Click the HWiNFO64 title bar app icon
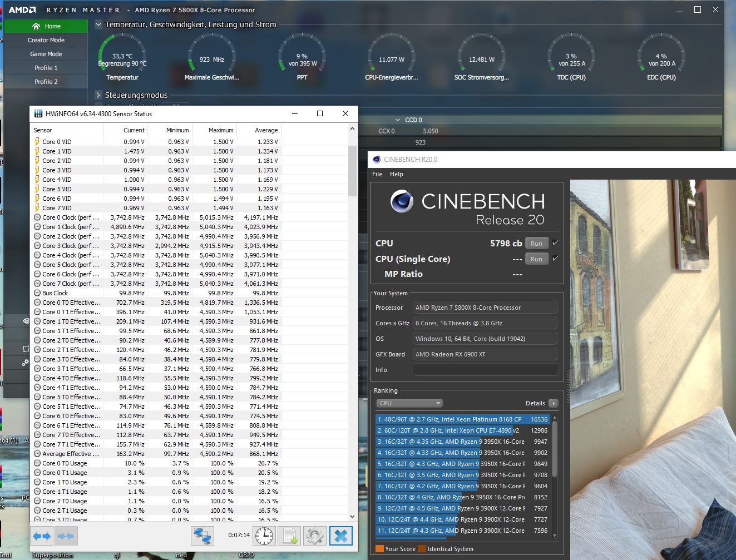The width and height of the screenshot is (736, 560). pyautogui.click(x=38, y=113)
